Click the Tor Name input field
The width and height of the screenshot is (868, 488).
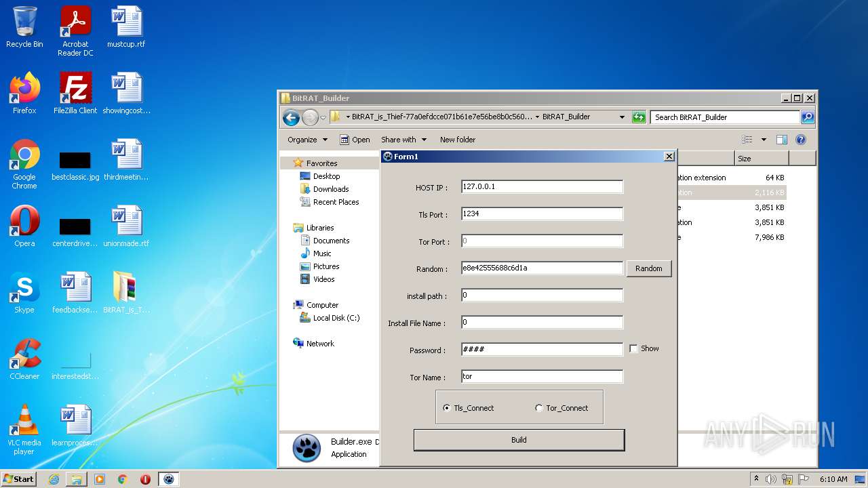[x=542, y=376]
